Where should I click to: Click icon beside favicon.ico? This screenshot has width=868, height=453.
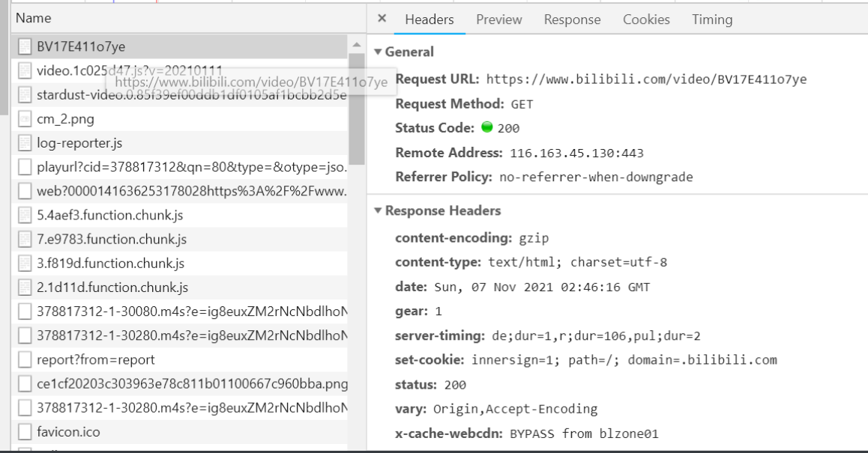[24, 431]
